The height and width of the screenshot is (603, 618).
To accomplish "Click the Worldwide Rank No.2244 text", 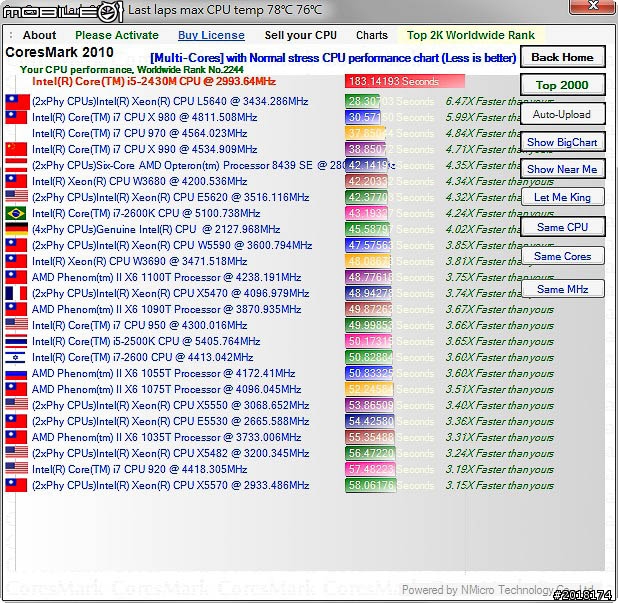I will pos(190,70).
